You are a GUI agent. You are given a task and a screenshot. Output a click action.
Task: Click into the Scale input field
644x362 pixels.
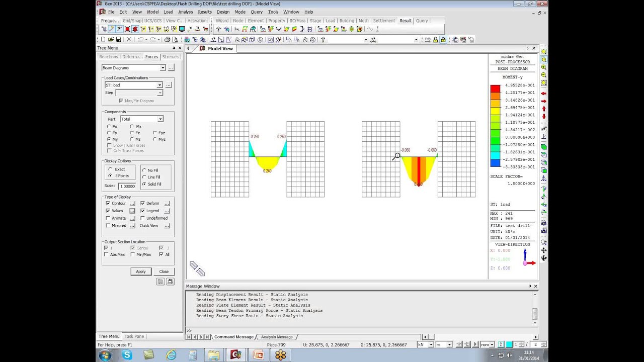coord(127,186)
